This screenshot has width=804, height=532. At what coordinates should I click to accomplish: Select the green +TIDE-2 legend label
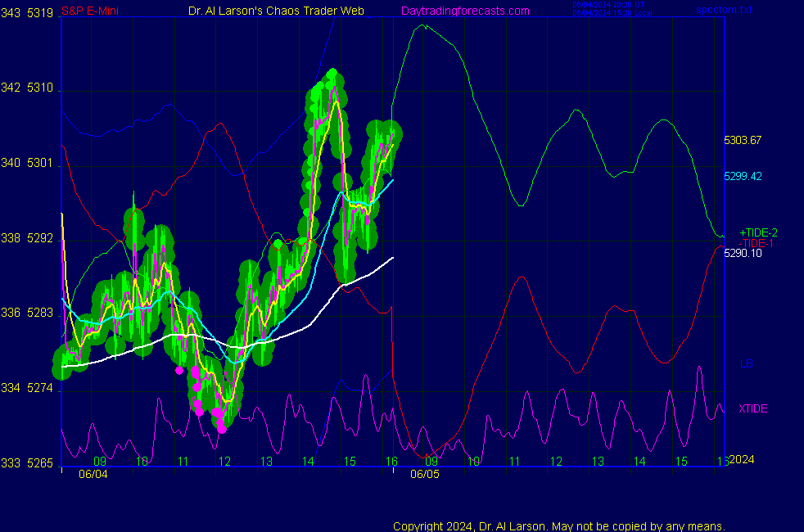click(758, 233)
